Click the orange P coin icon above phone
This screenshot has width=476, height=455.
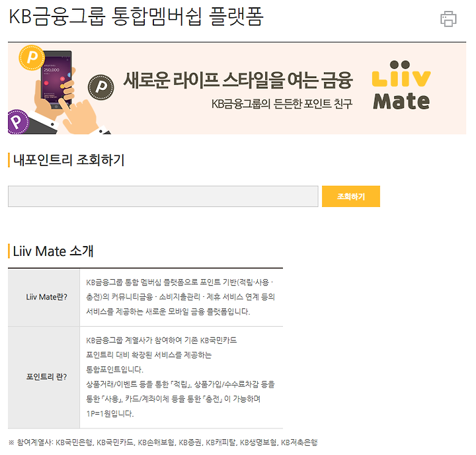[32, 58]
